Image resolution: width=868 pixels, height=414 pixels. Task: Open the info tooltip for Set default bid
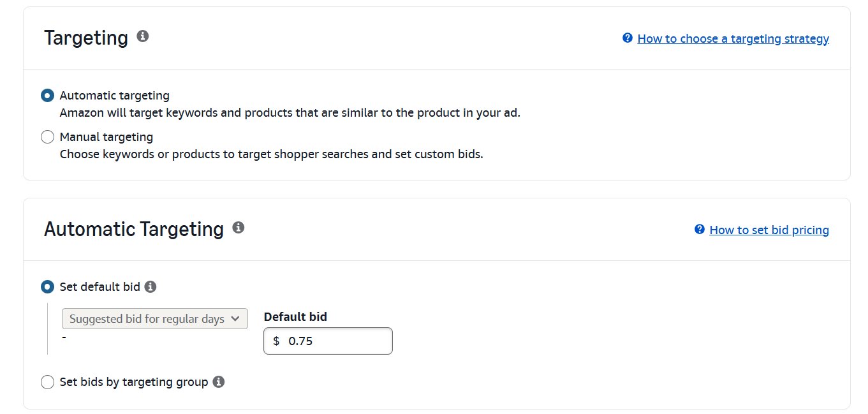click(x=151, y=286)
